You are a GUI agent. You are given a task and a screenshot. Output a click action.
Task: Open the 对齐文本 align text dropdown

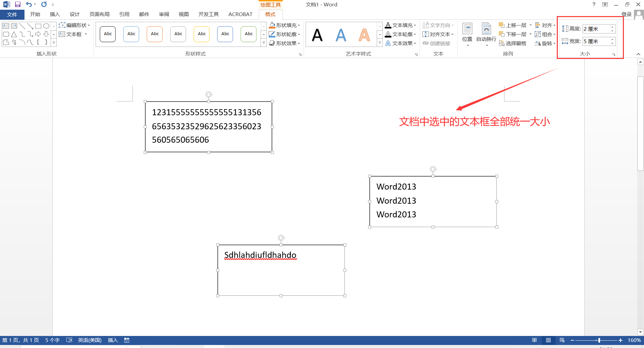click(x=438, y=34)
